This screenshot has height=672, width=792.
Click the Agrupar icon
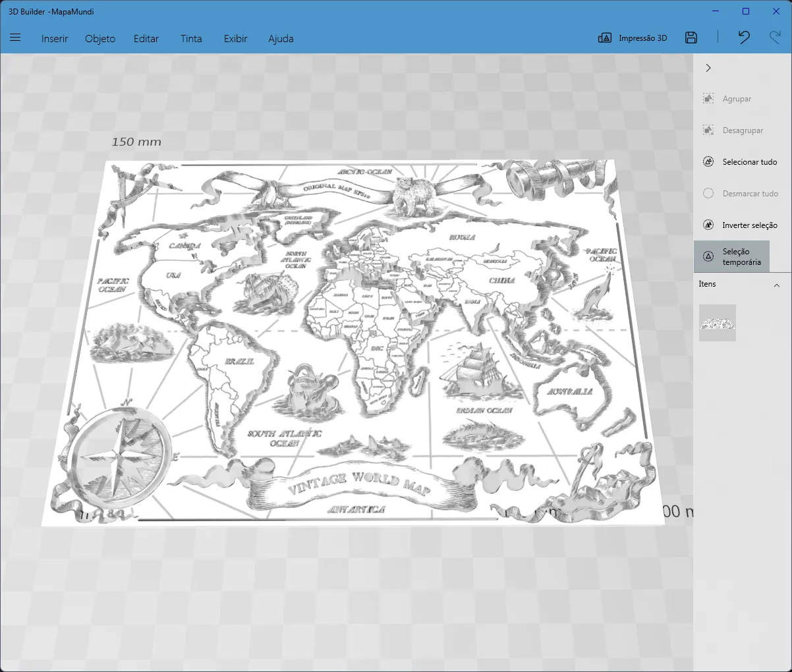pyautogui.click(x=708, y=98)
